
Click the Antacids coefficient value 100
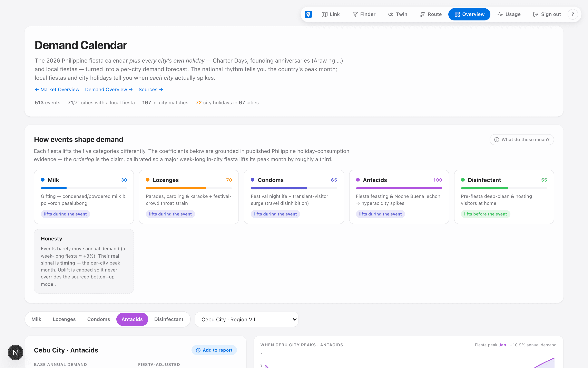(438, 180)
